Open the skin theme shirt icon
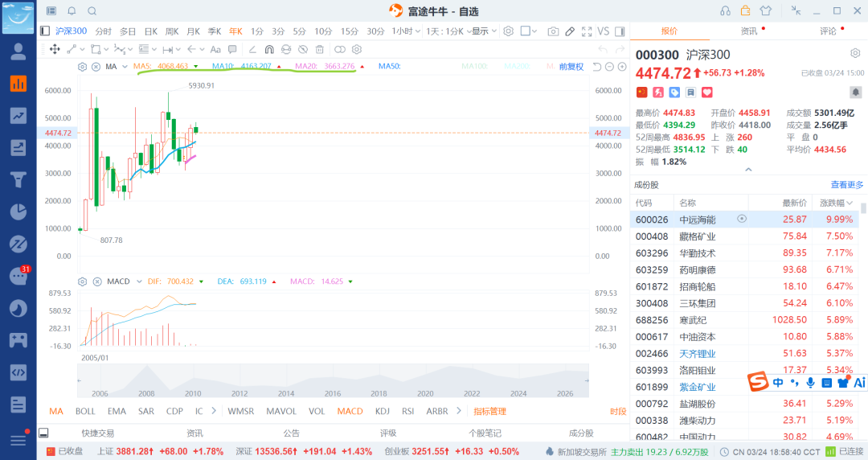Viewport: 868px width, 460px height. pyautogui.click(x=766, y=11)
